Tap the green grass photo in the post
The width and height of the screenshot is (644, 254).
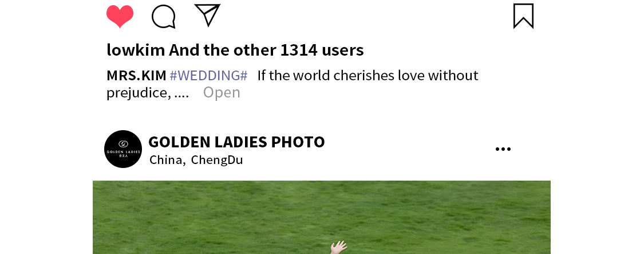[322, 217]
